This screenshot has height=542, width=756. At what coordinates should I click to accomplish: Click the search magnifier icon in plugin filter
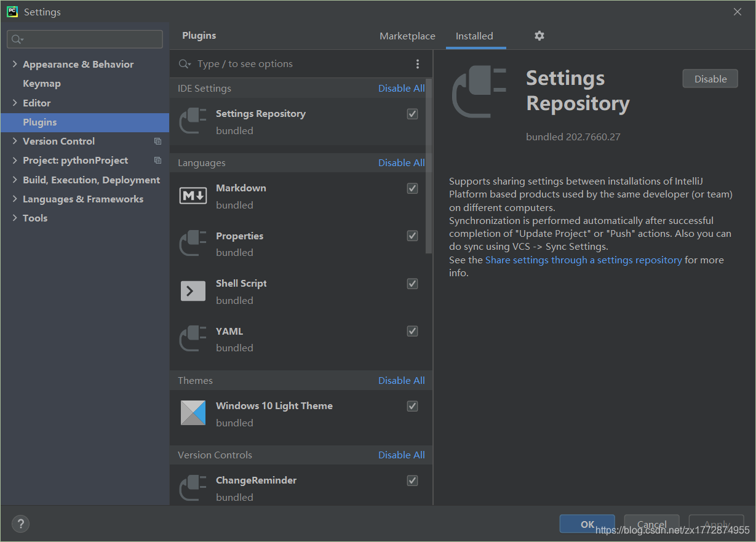pos(185,64)
